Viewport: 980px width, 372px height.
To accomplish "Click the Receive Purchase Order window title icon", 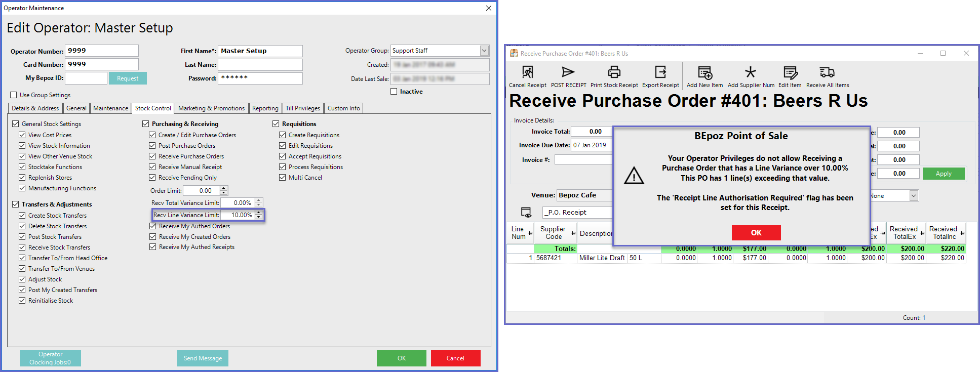I will click(514, 53).
